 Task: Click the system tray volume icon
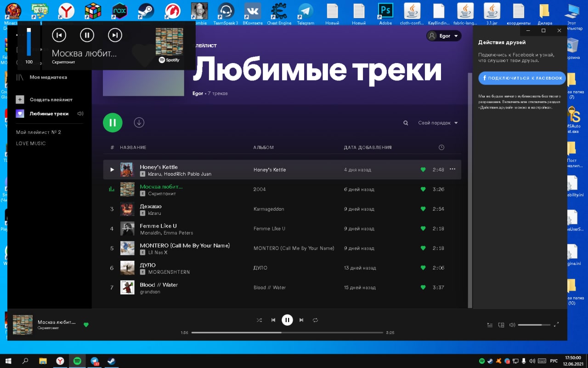coord(532,361)
